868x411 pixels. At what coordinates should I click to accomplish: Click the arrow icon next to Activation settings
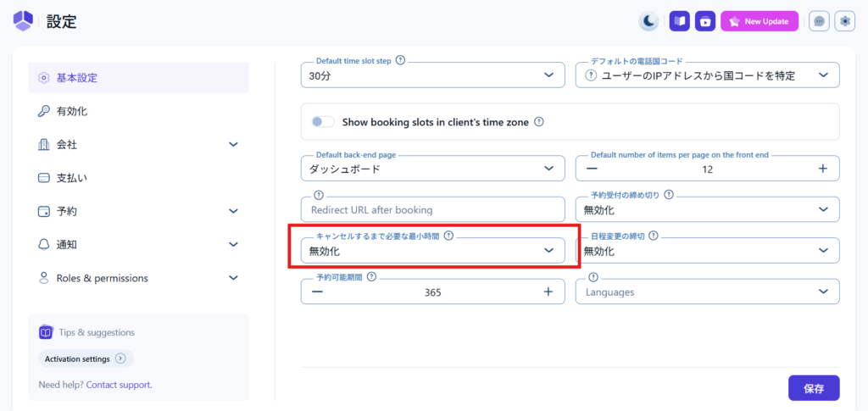[120, 358]
